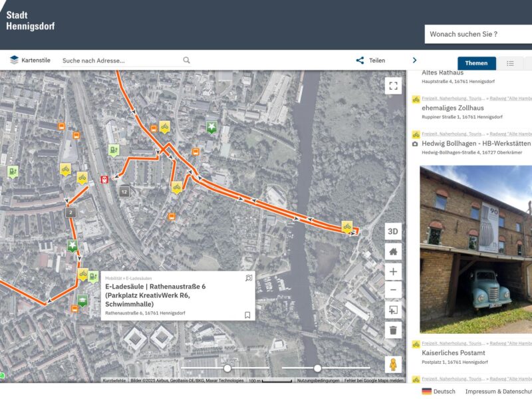Activate the area selection tool
Viewport: 532px width, 399px height.
(393, 310)
